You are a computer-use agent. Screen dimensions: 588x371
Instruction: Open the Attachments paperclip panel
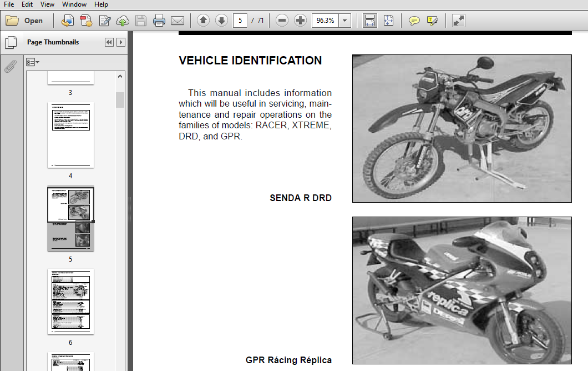[11, 67]
